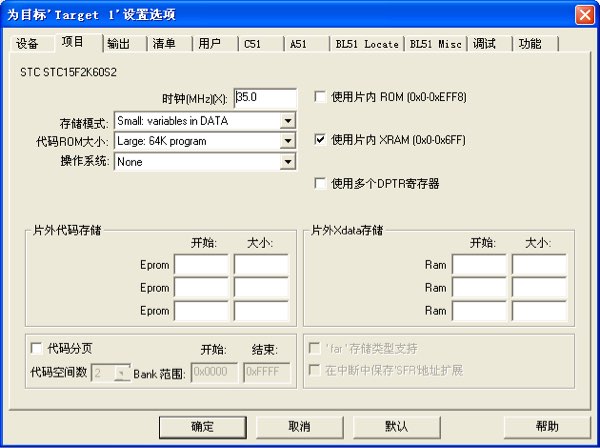Click second Eprom 大小 field
Image resolution: width=600 pixels, height=448 pixels.
click(261, 288)
